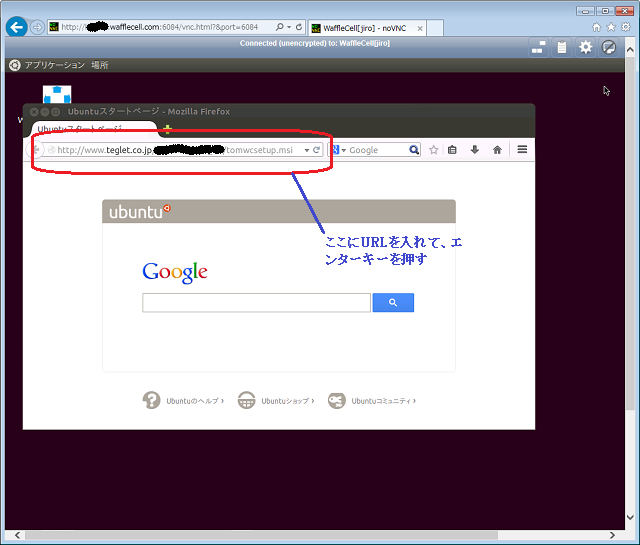Click the horizontal scrollbar right arrow
640x545 pixels.
point(612,535)
